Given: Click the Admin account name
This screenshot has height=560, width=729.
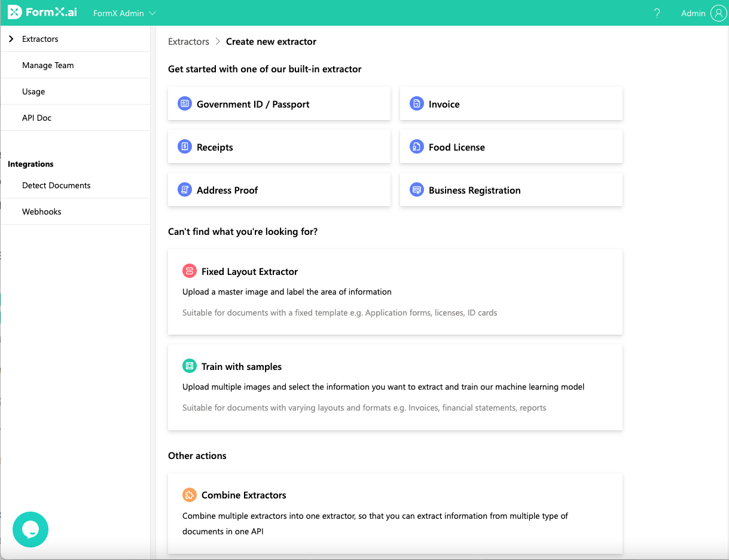Looking at the screenshot, I should (693, 13).
